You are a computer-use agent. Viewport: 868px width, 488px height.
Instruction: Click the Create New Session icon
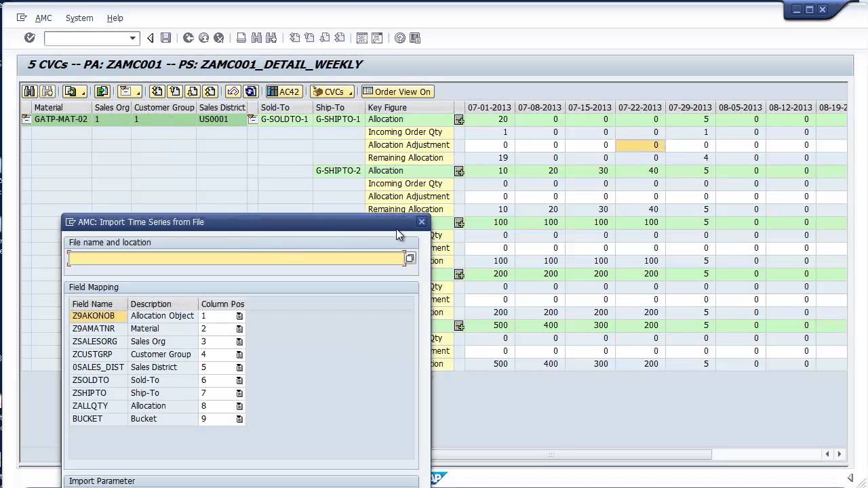coord(362,38)
